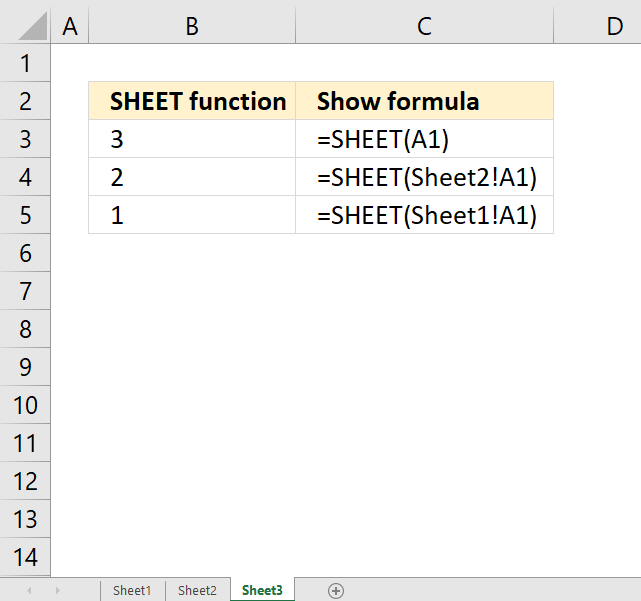Click the Show formula header cell

point(424,101)
